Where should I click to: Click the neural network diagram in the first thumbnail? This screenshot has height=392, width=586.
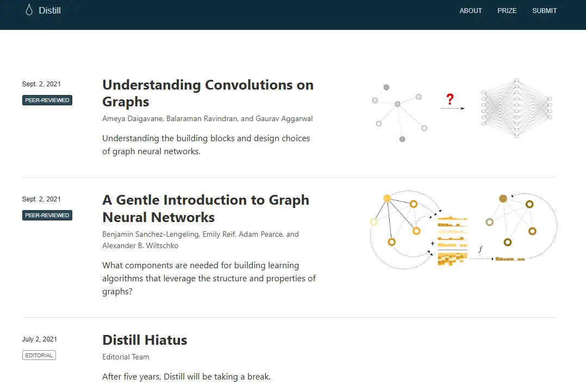[x=515, y=107]
